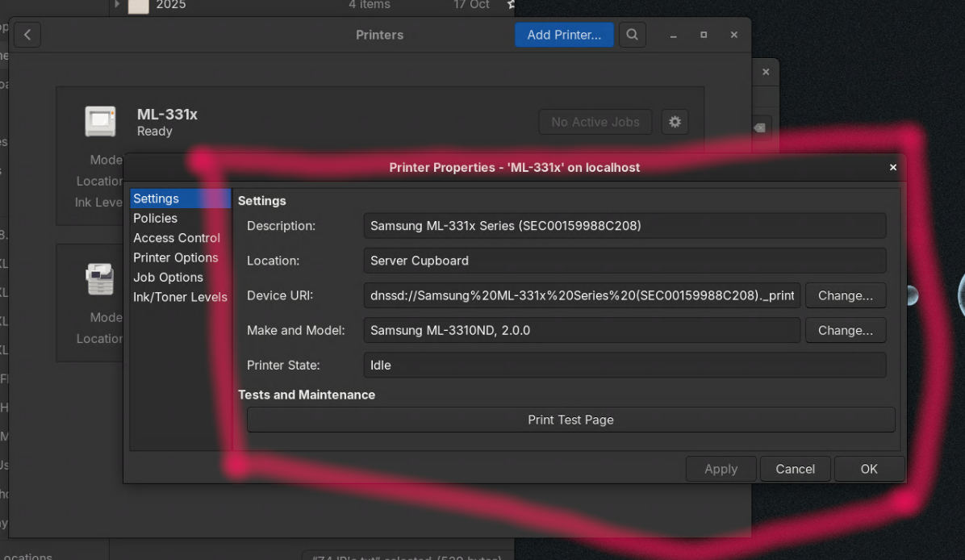This screenshot has height=560, width=965.
Task: Click the second printer's multifunction icon
Action: (101, 279)
